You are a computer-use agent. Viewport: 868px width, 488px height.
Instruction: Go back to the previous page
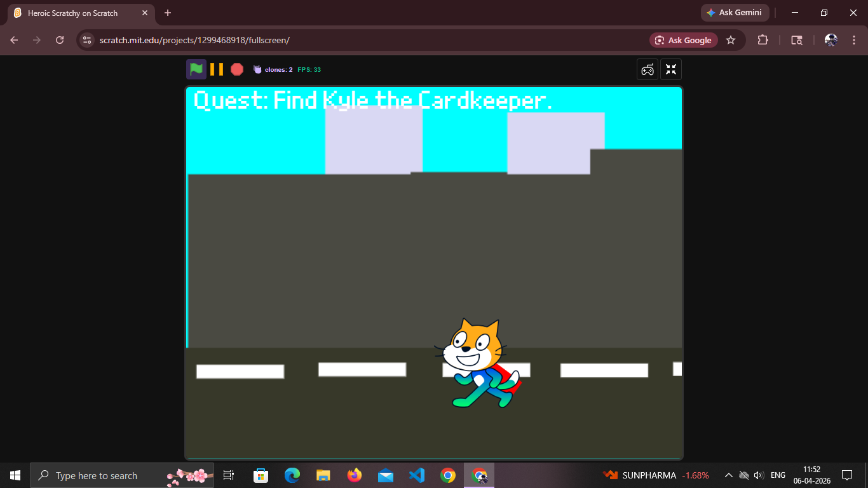tap(14, 40)
